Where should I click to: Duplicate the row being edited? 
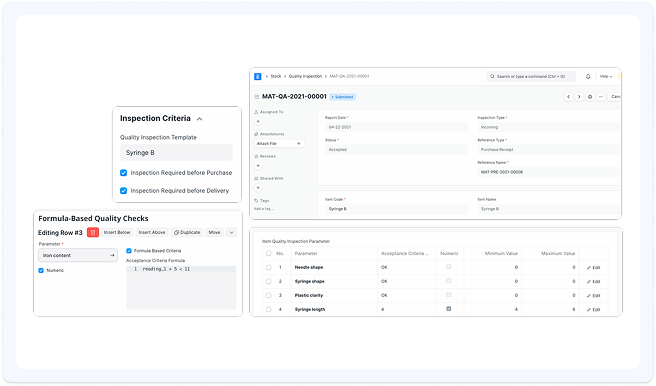pyautogui.click(x=187, y=233)
